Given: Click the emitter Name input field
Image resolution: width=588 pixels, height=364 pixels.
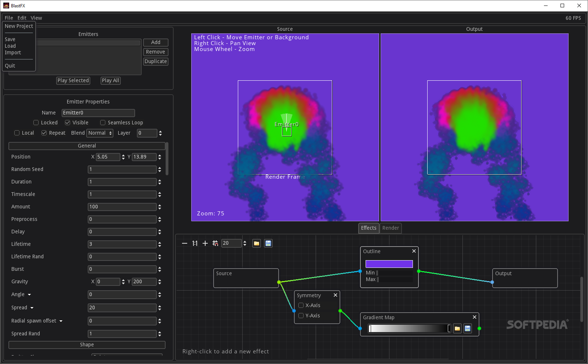Looking at the screenshot, I should 98,113.
